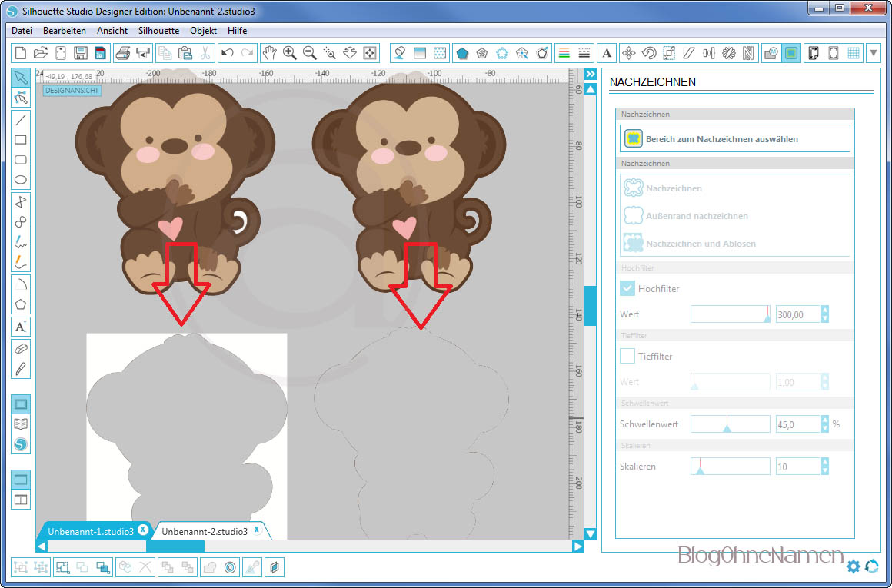Choose the Line drawing tool
The width and height of the screenshot is (892, 588).
pyautogui.click(x=21, y=119)
